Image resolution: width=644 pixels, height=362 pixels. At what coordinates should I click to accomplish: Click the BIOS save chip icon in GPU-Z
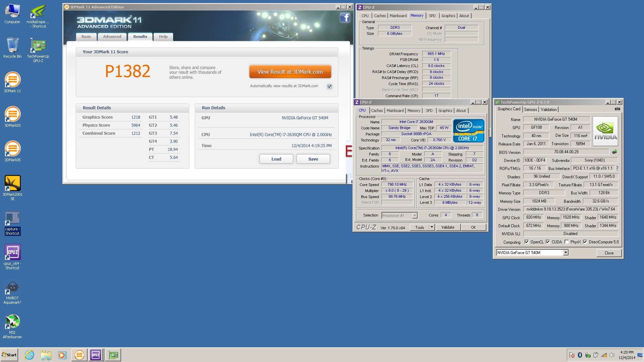point(614,152)
